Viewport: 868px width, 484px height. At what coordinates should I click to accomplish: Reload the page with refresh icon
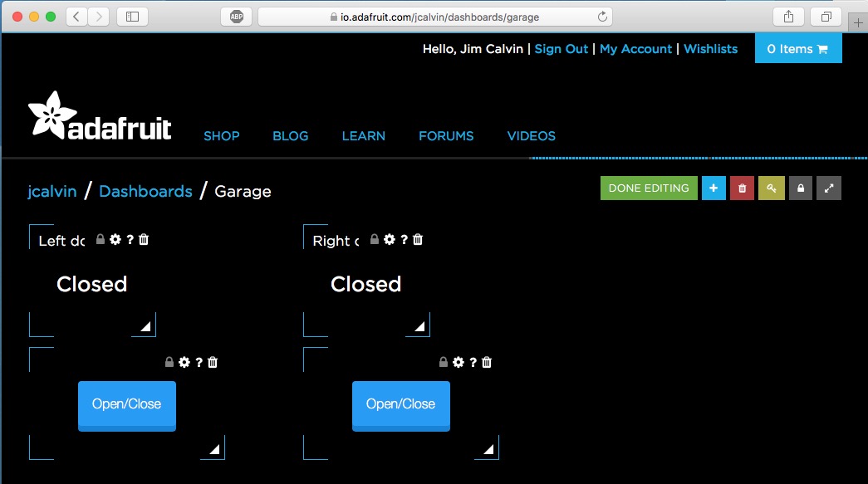[x=602, y=17]
